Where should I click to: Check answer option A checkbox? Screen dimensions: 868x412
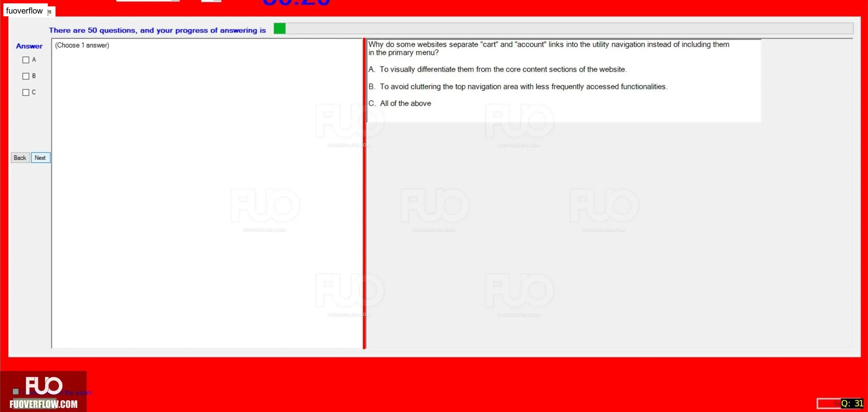click(26, 60)
